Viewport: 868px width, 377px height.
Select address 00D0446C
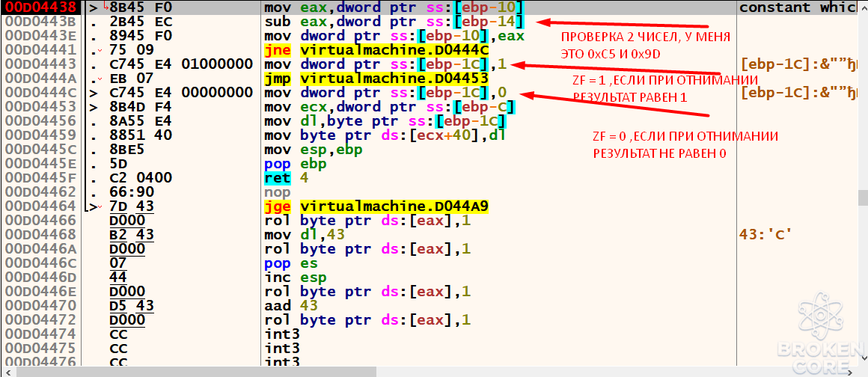coord(39,263)
